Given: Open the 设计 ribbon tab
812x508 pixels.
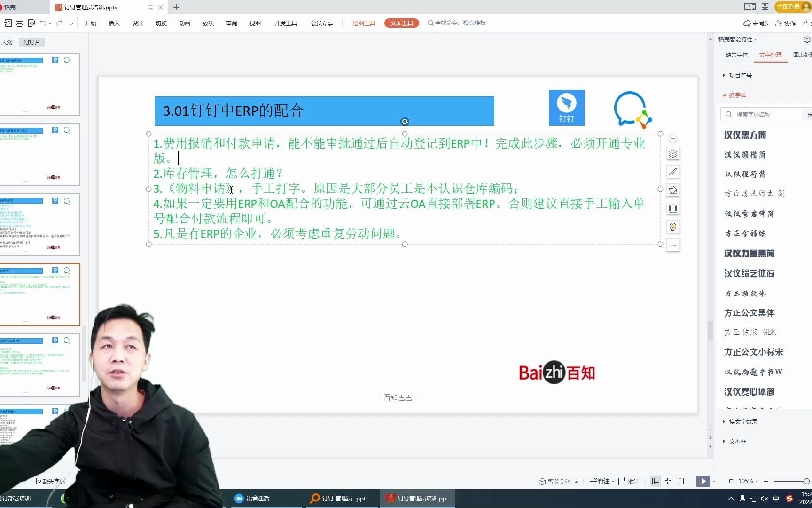Looking at the screenshot, I should click(x=138, y=23).
